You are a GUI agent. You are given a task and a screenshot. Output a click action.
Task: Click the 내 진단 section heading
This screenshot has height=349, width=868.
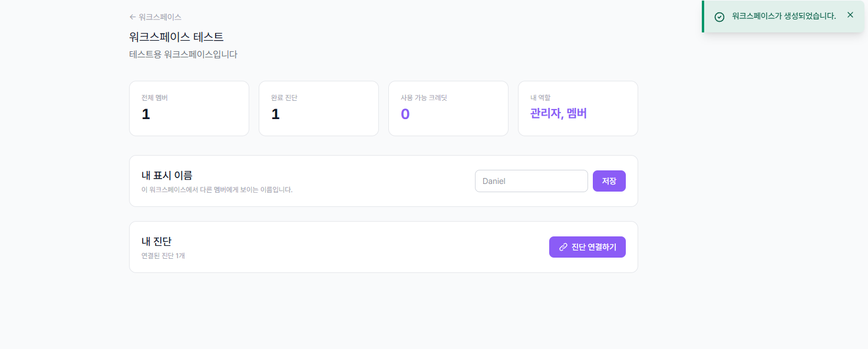[156, 241]
